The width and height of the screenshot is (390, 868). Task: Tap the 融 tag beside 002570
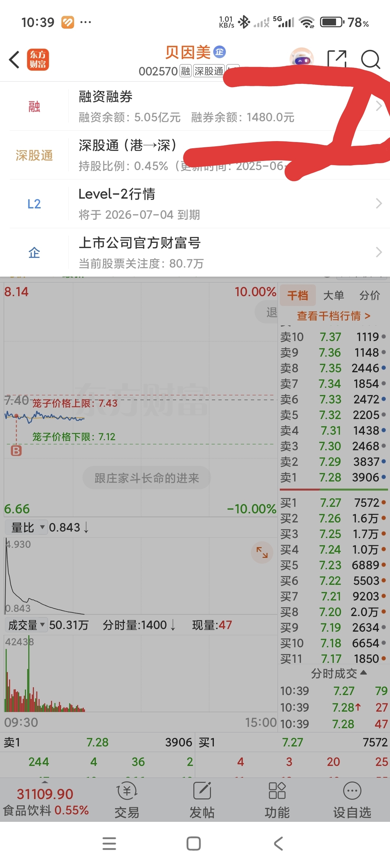(186, 71)
